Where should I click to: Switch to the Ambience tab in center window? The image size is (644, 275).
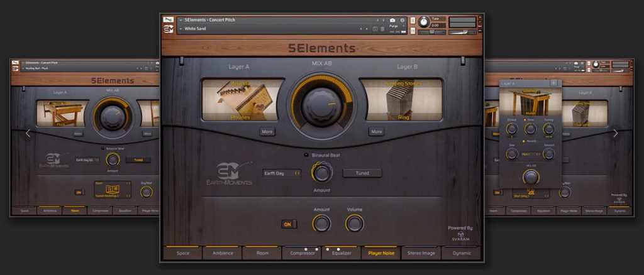(x=223, y=253)
